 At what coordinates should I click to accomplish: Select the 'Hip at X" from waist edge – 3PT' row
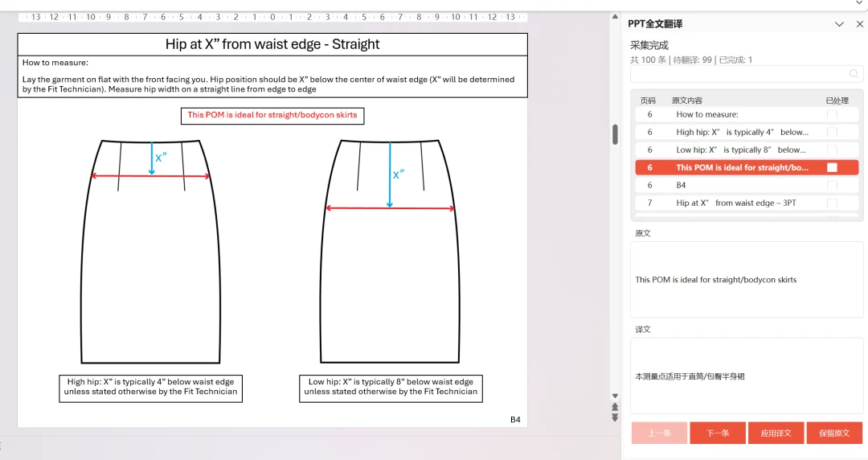[x=747, y=203]
